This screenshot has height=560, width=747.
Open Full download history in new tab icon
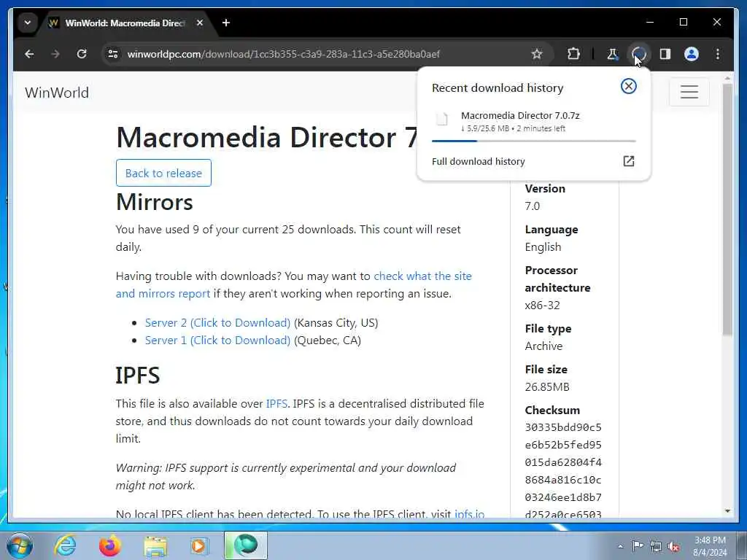point(628,161)
